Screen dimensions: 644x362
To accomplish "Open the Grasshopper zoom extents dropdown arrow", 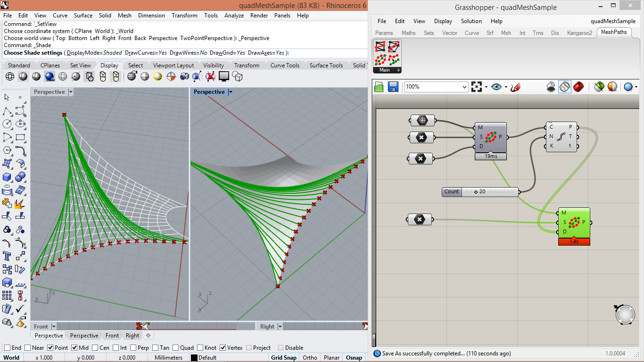I will click(x=486, y=87).
